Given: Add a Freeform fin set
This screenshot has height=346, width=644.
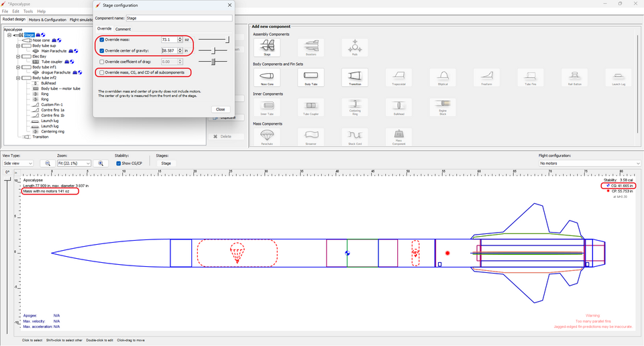Looking at the screenshot, I should pyautogui.click(x=487, y=77).
